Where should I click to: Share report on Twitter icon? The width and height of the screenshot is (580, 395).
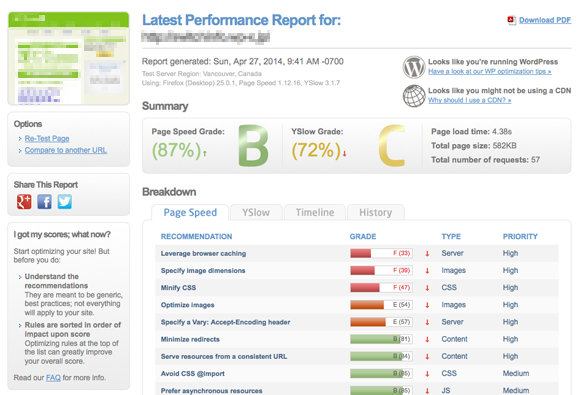pyautogui.click(x=65, y=202)
